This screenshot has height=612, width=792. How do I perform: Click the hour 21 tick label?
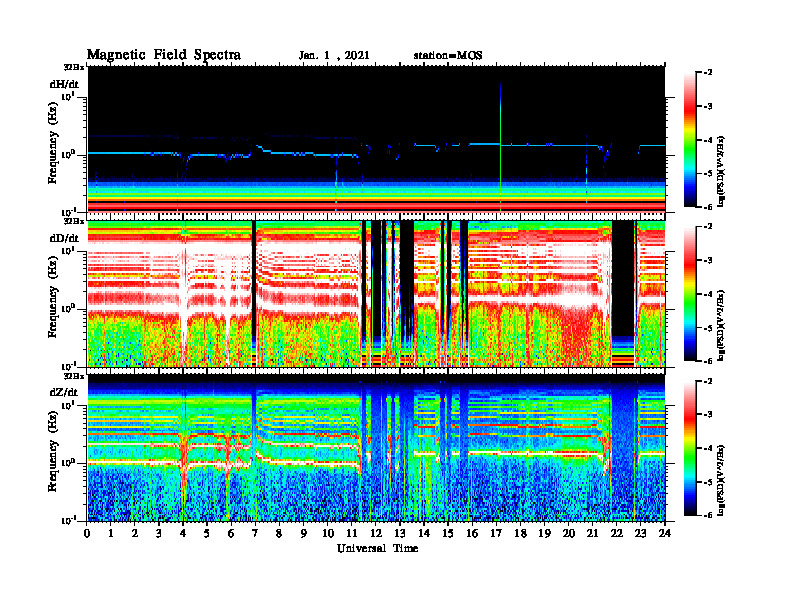tap(592, 534)
